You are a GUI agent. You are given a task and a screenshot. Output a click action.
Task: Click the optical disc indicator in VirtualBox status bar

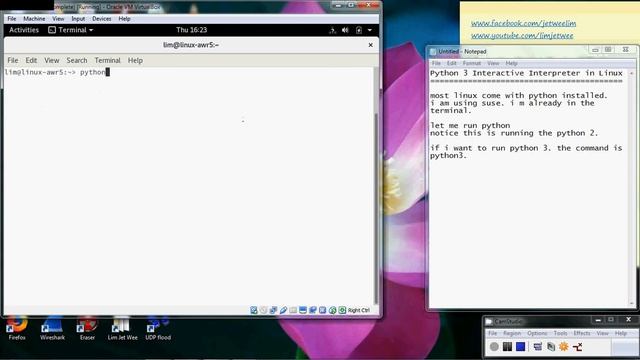click(x=263, y=310)
